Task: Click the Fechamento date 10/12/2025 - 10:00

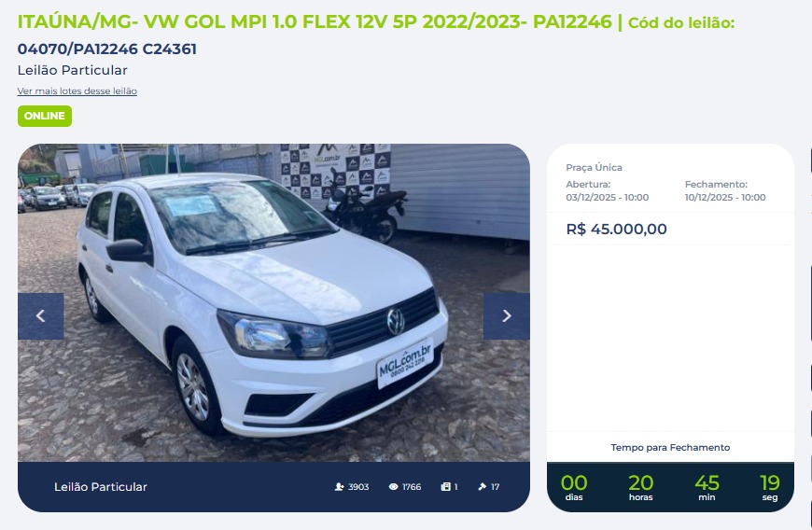Action: click(x=725, y=197)
